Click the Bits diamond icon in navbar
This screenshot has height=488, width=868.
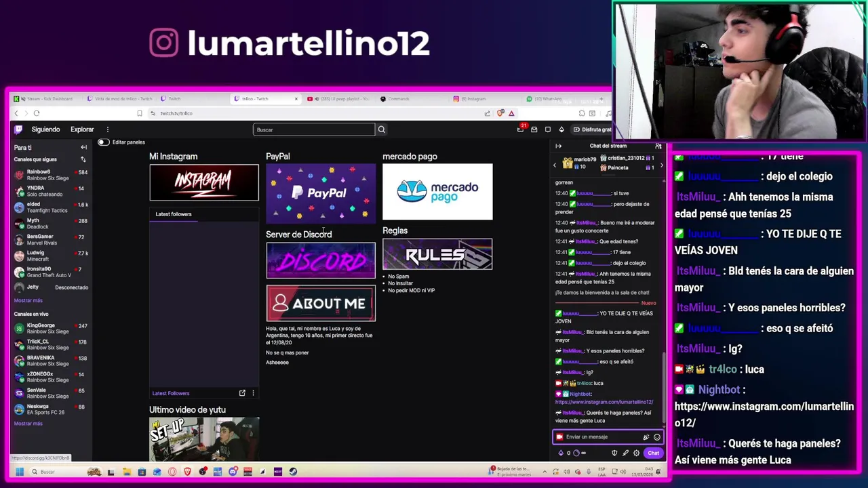(561, 129)
